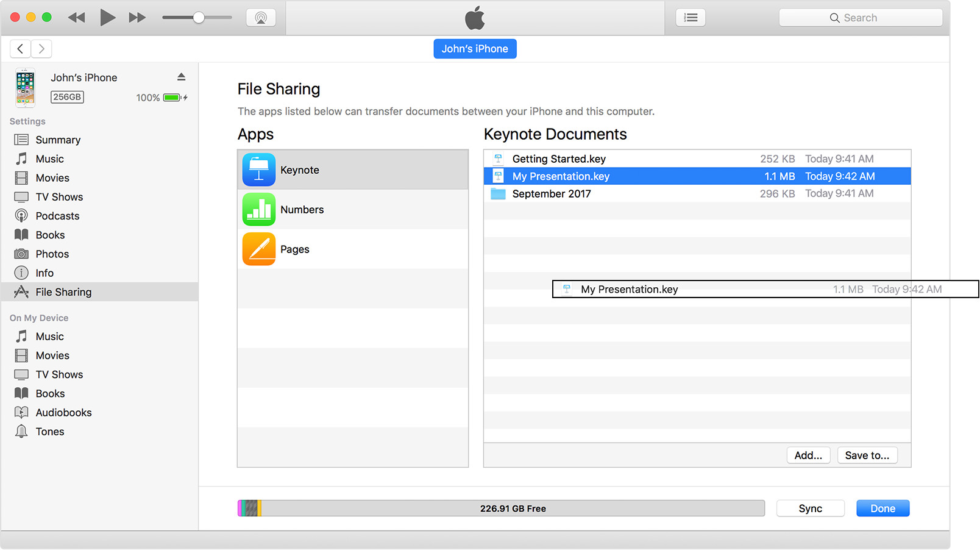The height and width of the screenshot is (550, 980).
Task: Click the September 2017 folder icon
Action: (x=499, y=194)
